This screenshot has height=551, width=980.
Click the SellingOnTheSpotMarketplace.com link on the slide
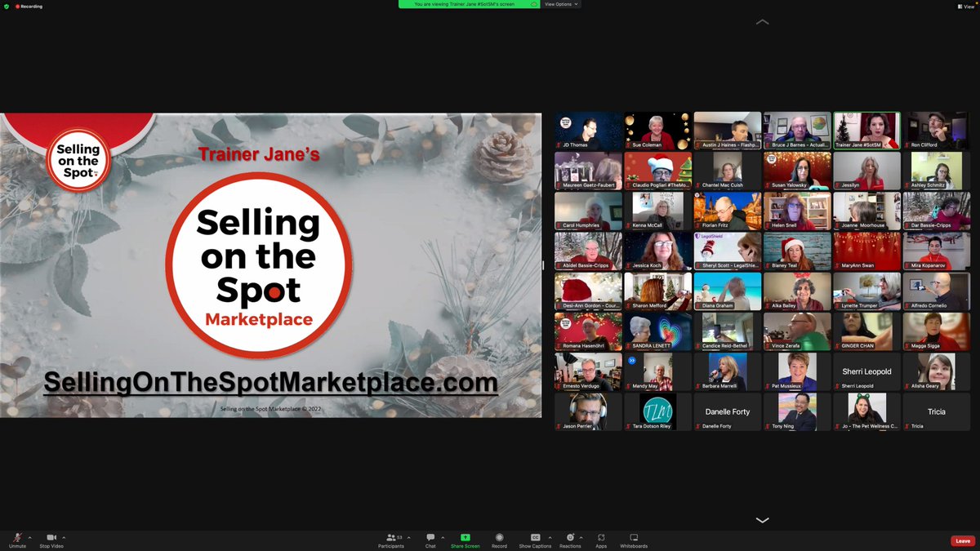tap(270, 382)
